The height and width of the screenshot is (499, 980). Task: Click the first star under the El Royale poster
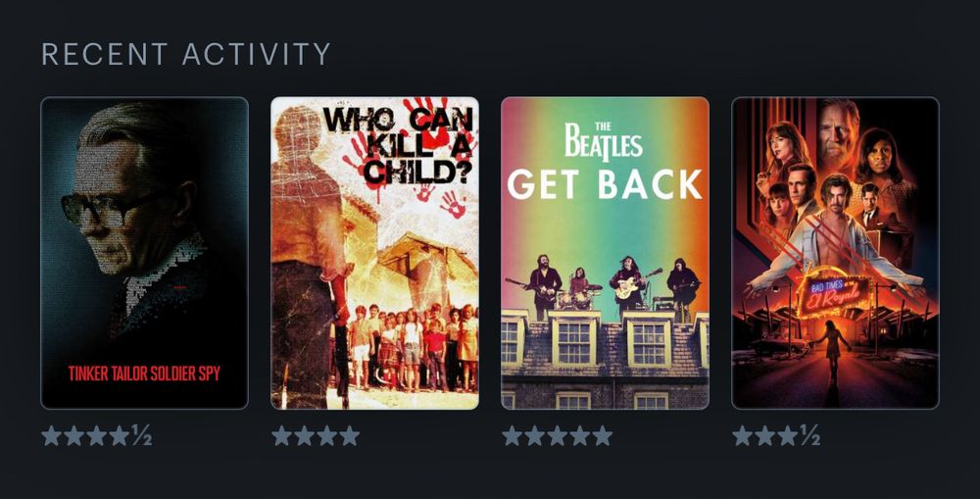(743, 436)
